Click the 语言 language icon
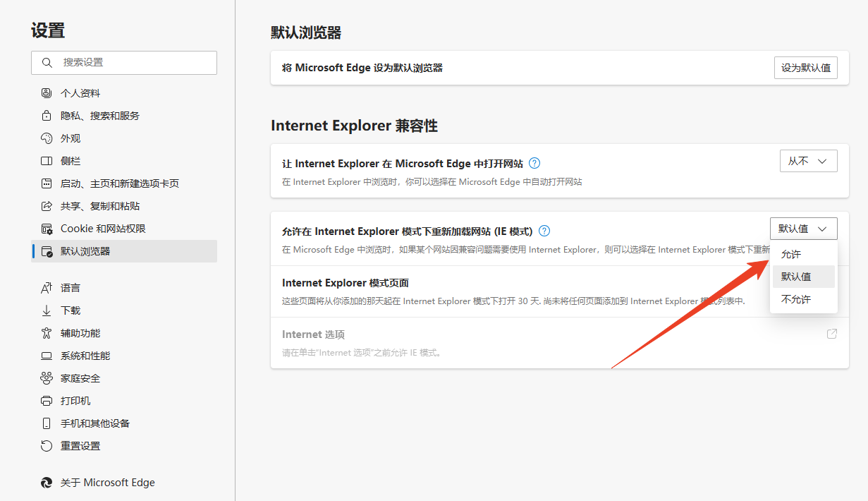 47,288
